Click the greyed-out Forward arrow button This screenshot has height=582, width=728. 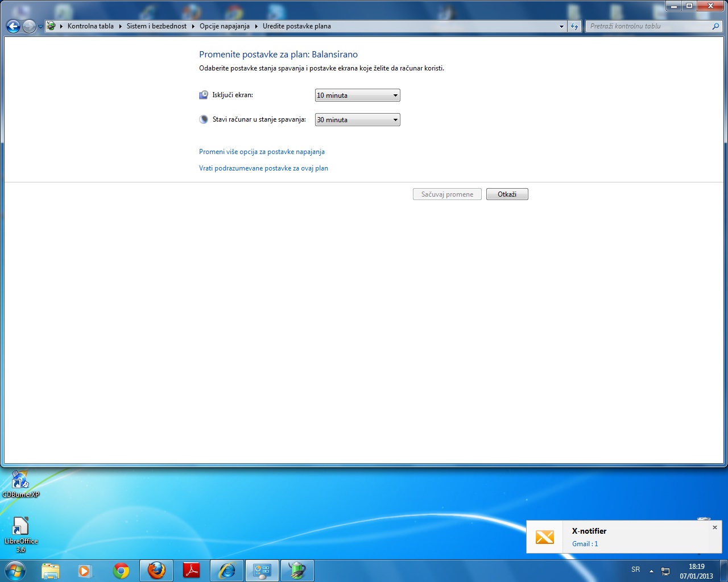pyautogui.click(x=29, y=26)
